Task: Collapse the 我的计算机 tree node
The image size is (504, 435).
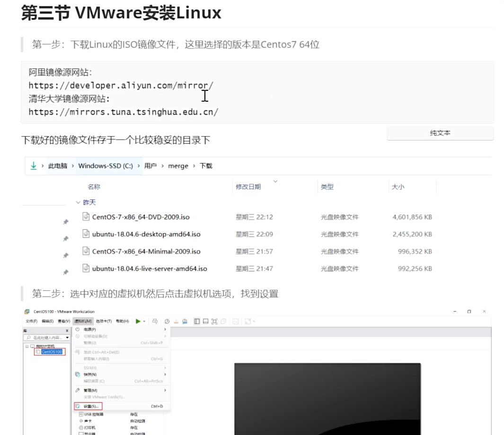Action: [x=27, y=347]
